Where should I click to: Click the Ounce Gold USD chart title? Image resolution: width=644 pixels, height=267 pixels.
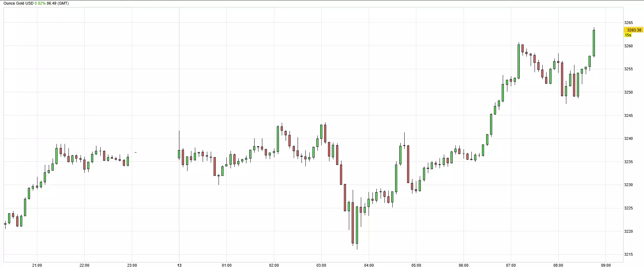18,3
